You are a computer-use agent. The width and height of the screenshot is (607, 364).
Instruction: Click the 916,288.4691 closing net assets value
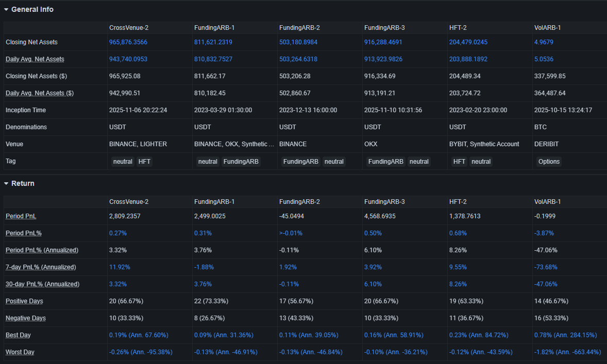[383, 42]
